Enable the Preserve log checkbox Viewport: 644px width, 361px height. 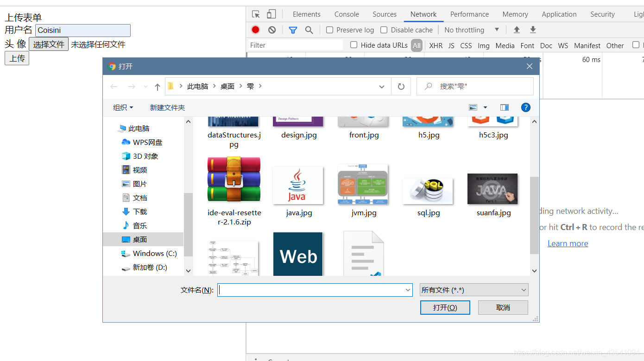point(330,30)
